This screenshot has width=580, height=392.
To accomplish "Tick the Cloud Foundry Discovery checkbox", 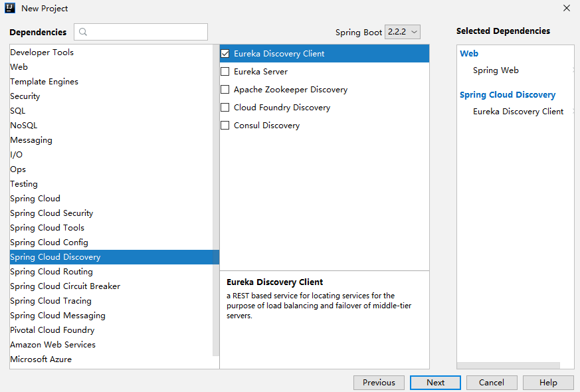I will pyautogui.click(x=225, y=107).
